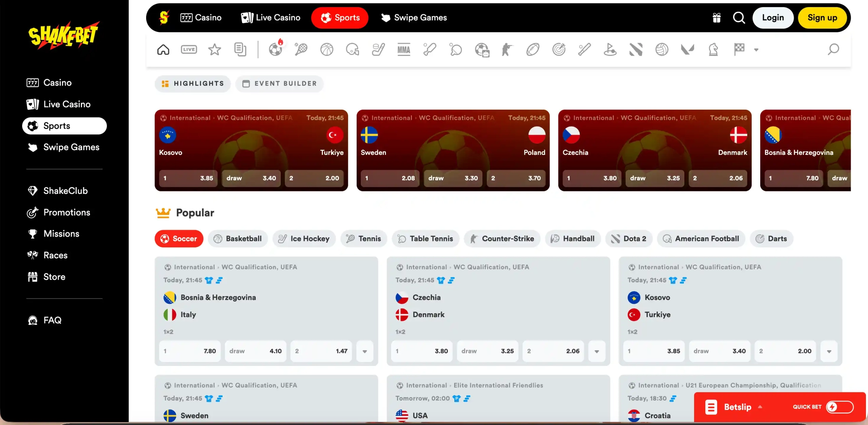
Task: Switch to the Highlights tab
Action: click(x=193, y=84)
